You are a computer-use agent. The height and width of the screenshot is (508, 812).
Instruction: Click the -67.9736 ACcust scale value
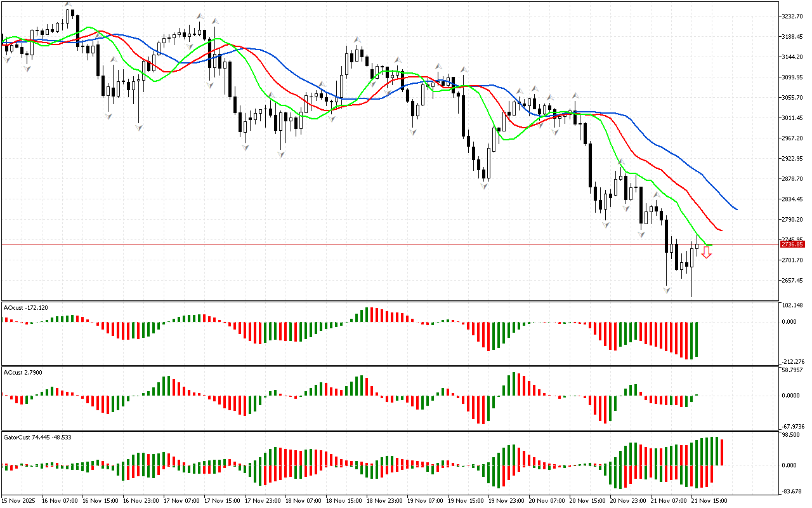tap(794, 426)
